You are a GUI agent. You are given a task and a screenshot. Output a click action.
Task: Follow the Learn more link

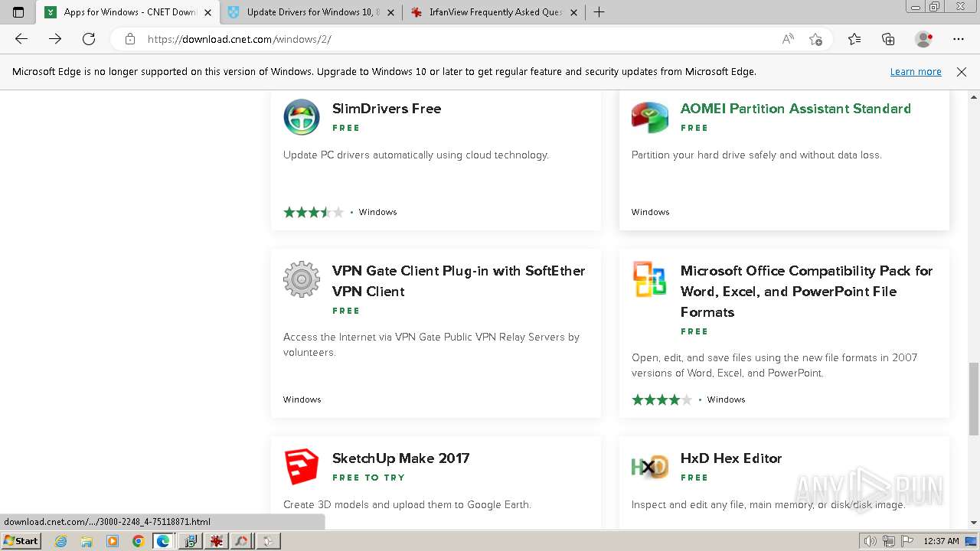916,72
